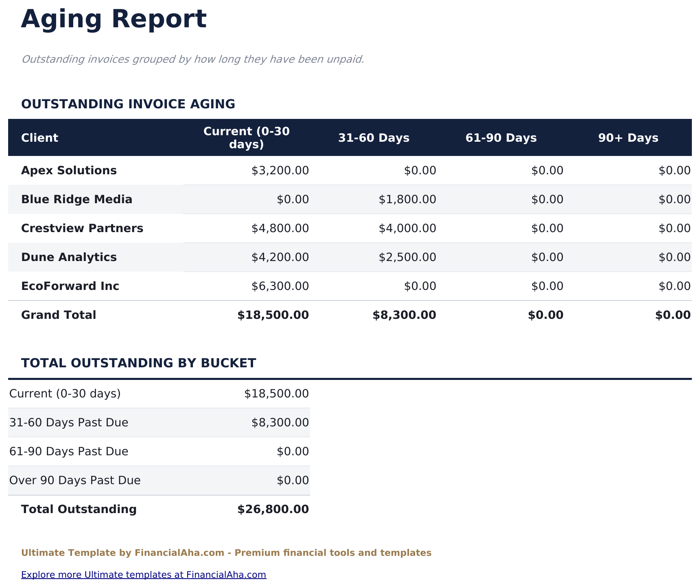Click the EcoForward Inc client name
The height and width of the screenshot is (588, 700).
click(x=70, y=286)
